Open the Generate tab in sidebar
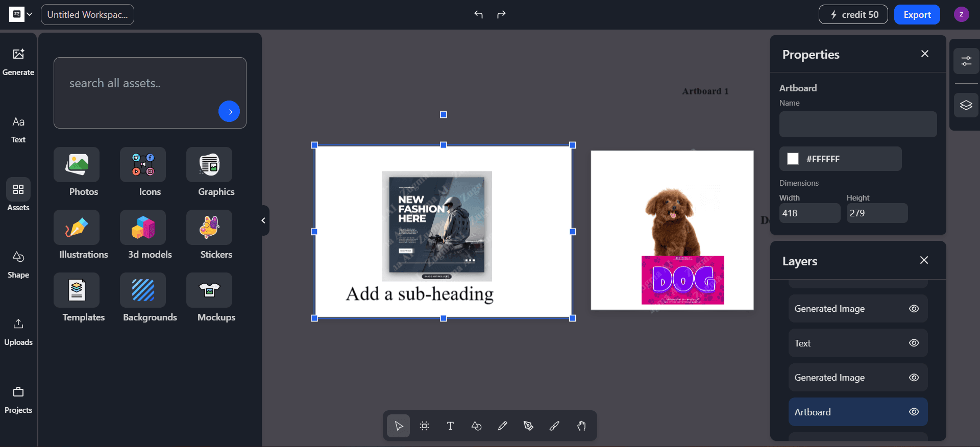The height and width of the screenshot is (447, 980). tap(18, 61)
